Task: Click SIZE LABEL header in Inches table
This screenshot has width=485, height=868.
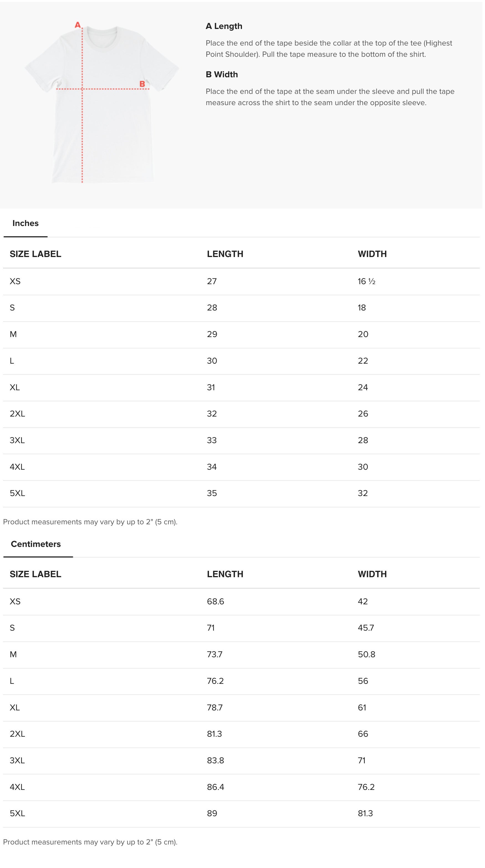Action: (35, 254)
